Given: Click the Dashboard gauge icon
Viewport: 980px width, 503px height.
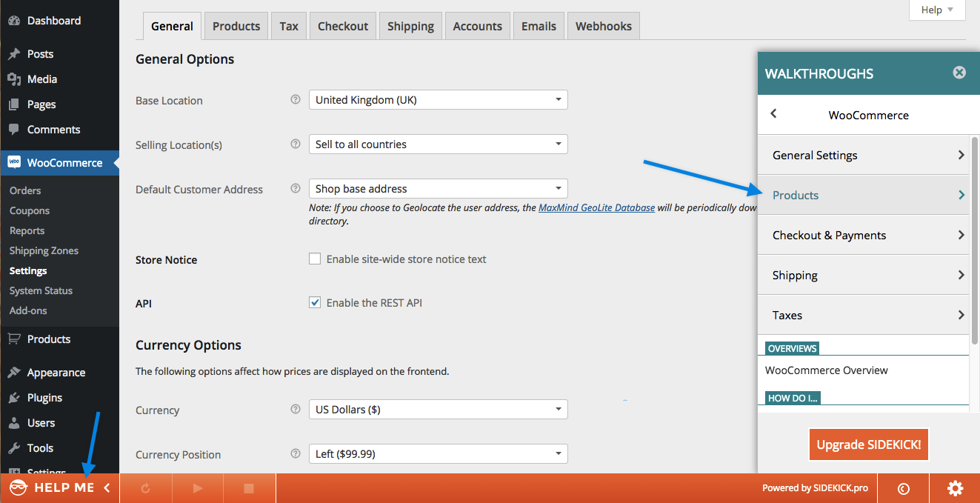Looking at the screenshot, I should pyautogui.click(x=14, y=21).
